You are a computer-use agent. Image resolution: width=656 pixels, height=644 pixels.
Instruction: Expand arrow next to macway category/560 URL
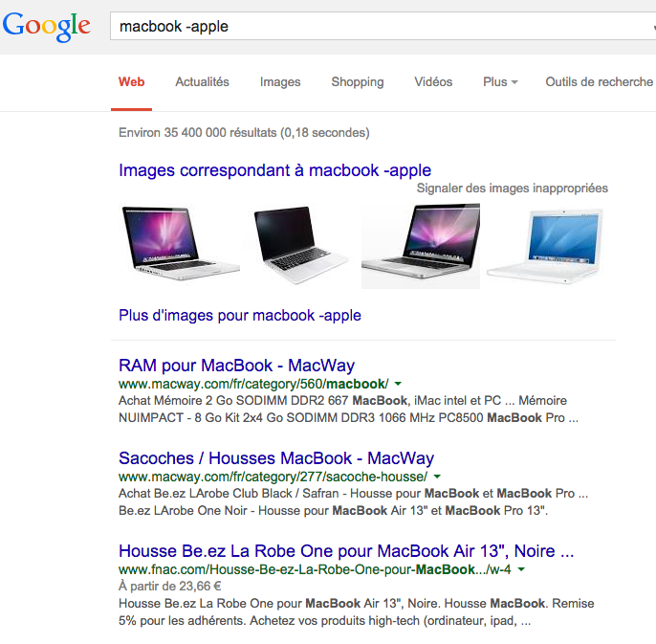[x=398, y=384]
